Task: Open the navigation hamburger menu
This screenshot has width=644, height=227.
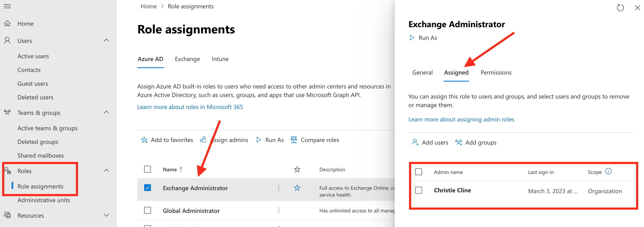Action: [7, 6]
